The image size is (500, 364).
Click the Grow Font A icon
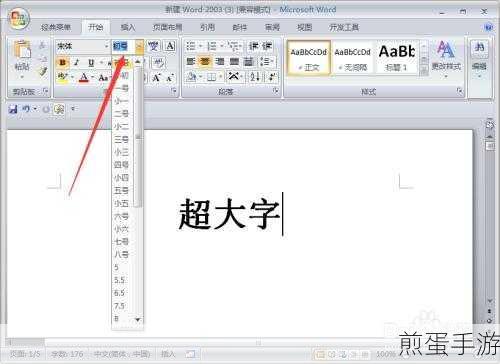tap(156, 78)
